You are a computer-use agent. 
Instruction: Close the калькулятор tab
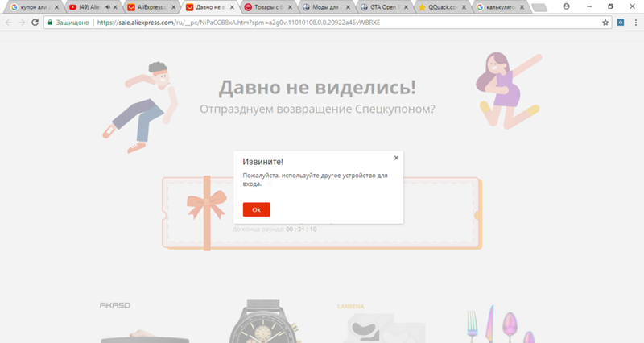(x=522, y=7)
